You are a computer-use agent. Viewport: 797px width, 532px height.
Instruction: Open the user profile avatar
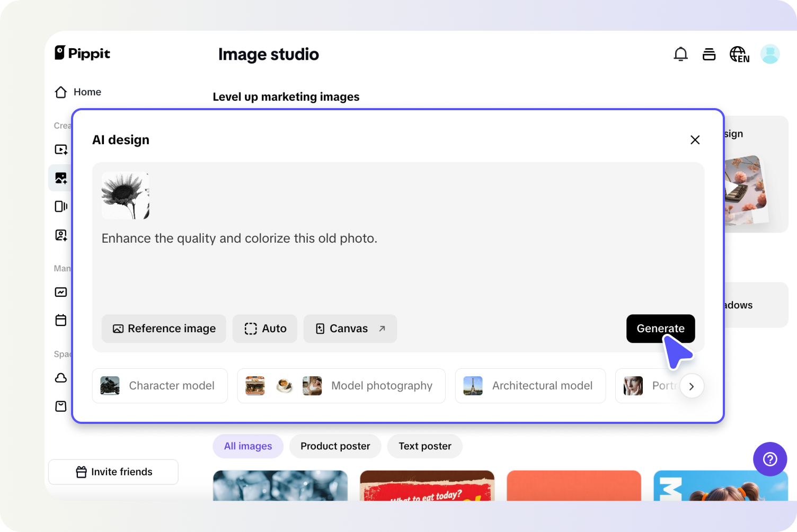769,54
